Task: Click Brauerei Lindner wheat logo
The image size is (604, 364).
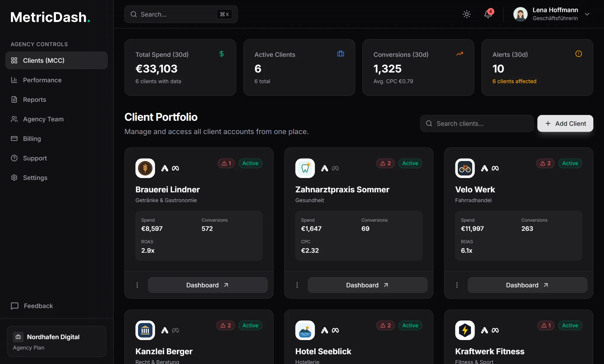Action: point(145,168)
